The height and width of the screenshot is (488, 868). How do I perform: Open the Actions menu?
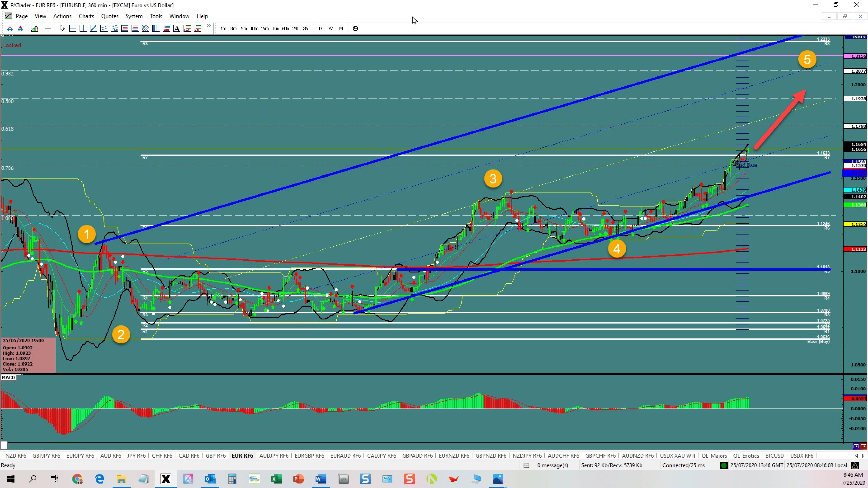pos(62,16)
